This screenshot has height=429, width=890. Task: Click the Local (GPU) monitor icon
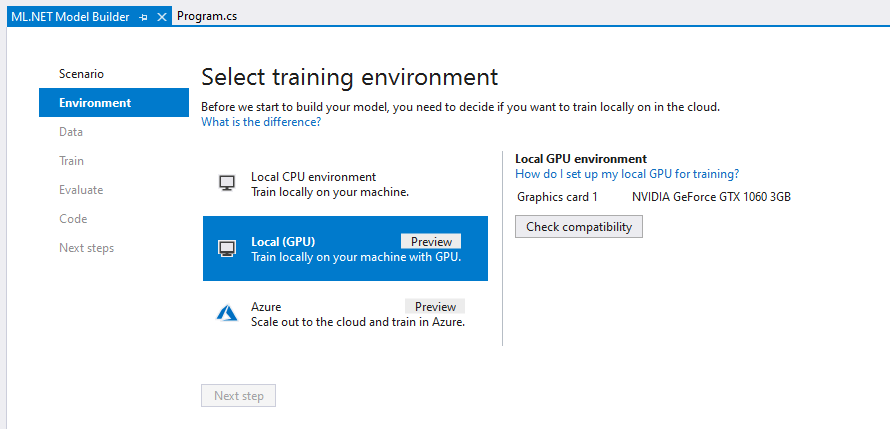coord(227,248)
